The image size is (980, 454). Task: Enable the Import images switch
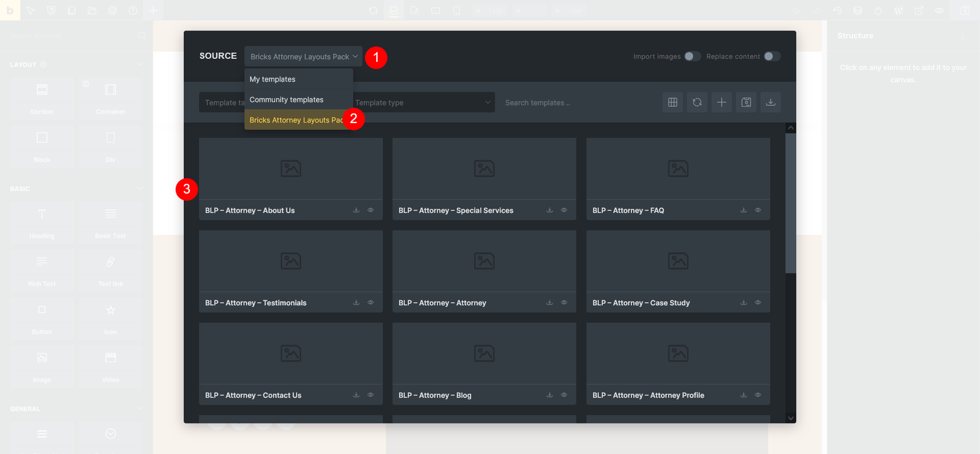coord(692,56)
